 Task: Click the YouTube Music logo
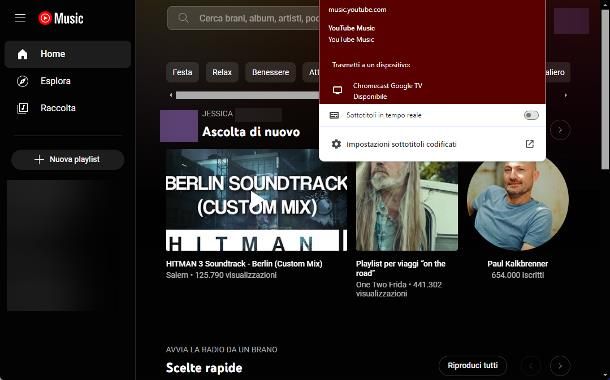click(x=61, y=18)
